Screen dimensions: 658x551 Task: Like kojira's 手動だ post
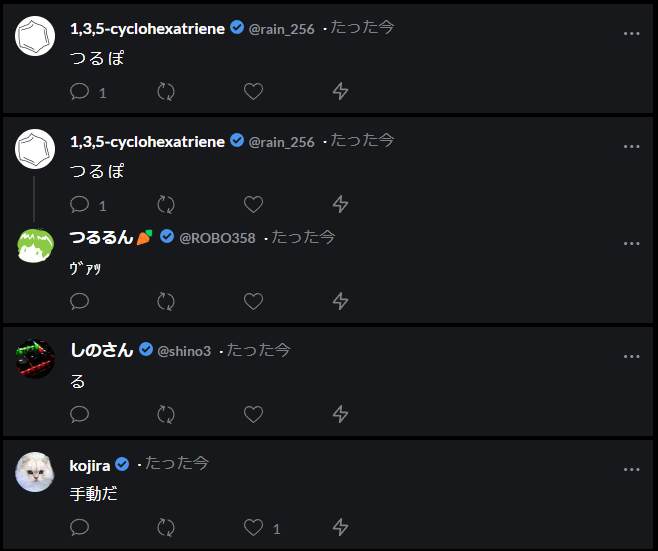point(253,527)
